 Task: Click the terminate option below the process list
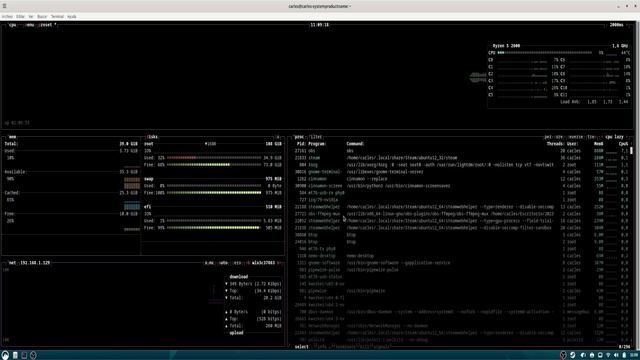point(344,347)
